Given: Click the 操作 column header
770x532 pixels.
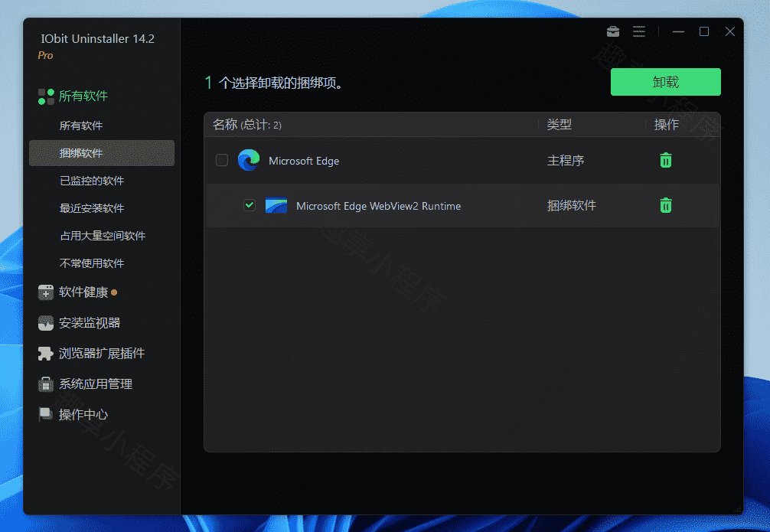Looking at the screenshot, I should coord(667,125).
